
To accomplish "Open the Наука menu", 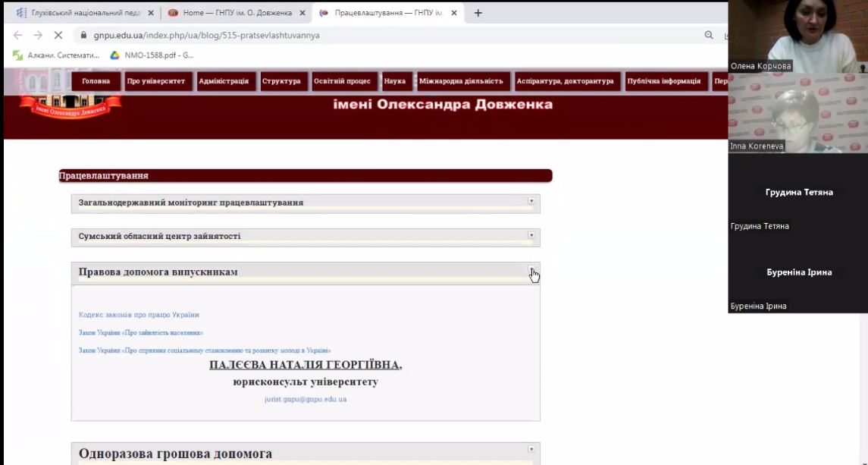I will (x=395, y=81).
